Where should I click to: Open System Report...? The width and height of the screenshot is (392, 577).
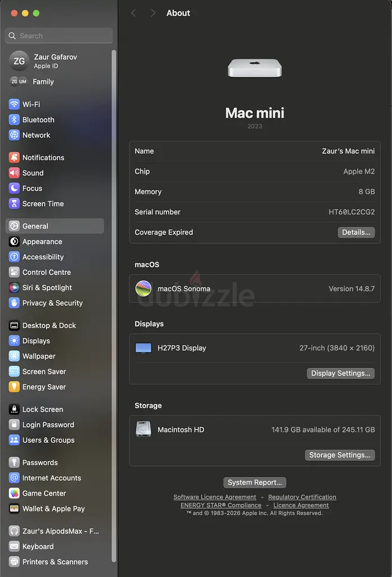[x=255, y=482]
